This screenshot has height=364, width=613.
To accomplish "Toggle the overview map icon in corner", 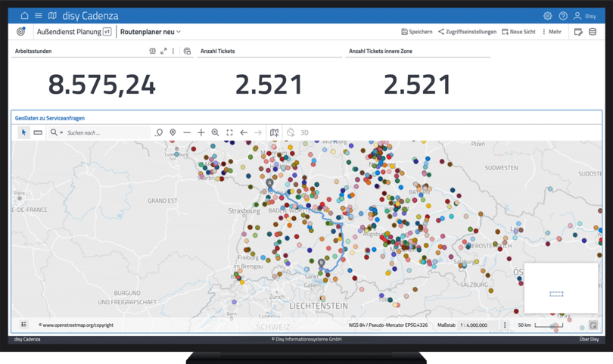I will pos(593,325).
